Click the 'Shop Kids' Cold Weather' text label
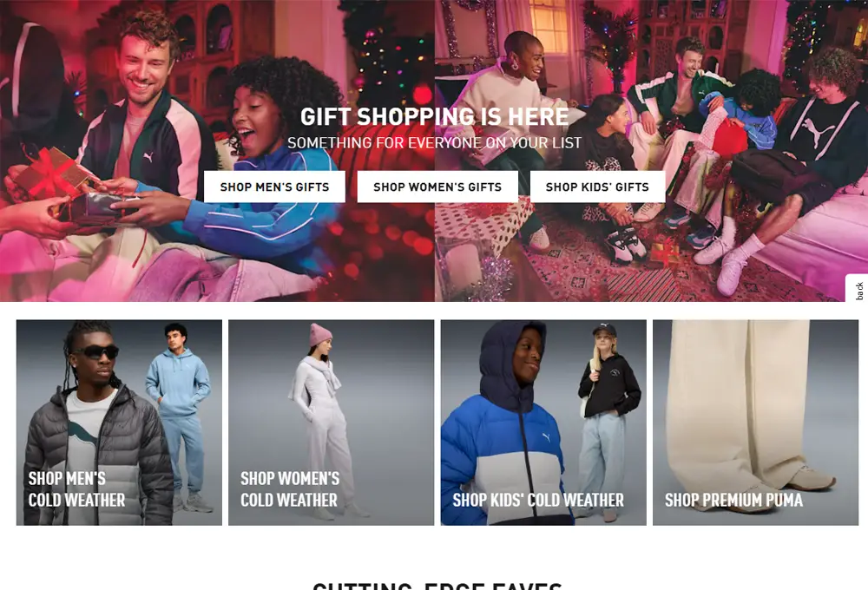The image size is (868, 590). click(x=538, y=501)
